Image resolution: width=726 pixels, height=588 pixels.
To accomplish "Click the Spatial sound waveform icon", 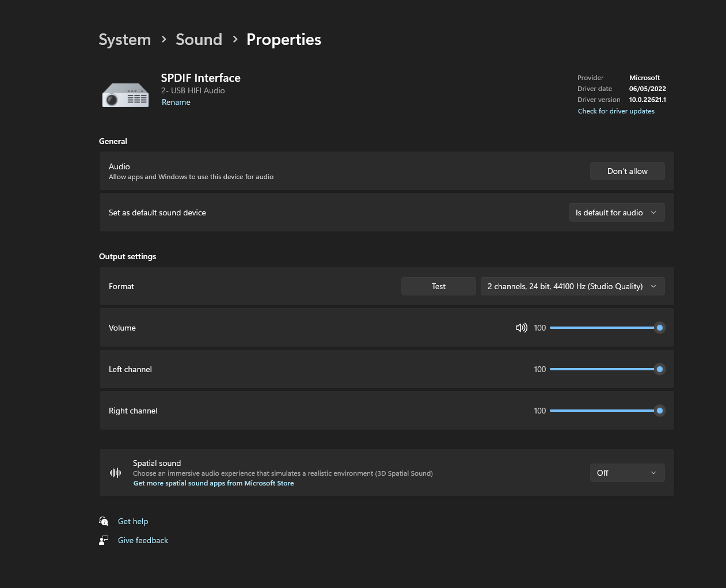I will (x=116, y=473).
